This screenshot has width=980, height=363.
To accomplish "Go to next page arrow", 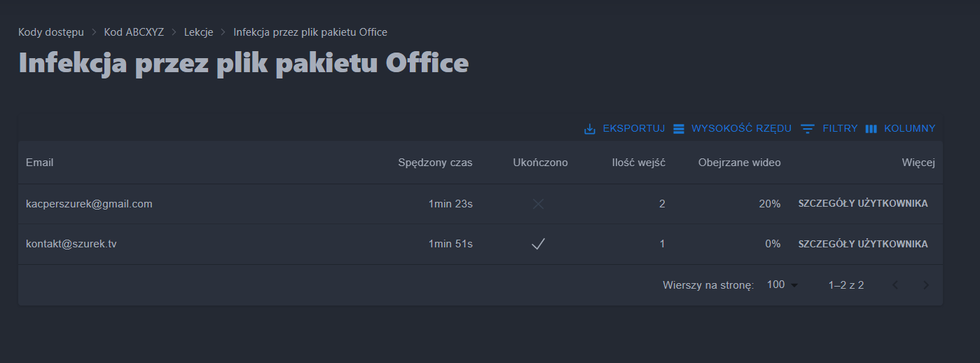I will [x=926, y=285].
